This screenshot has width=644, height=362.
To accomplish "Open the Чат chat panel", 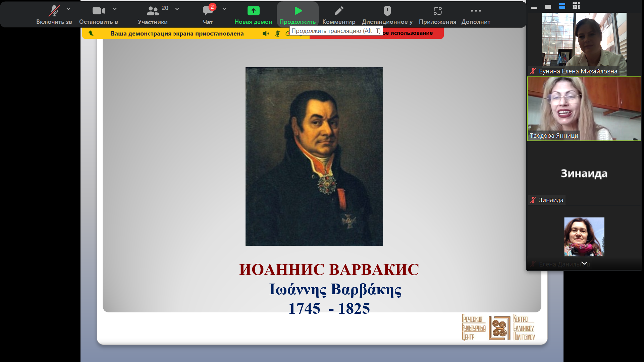I will [208, 15].
